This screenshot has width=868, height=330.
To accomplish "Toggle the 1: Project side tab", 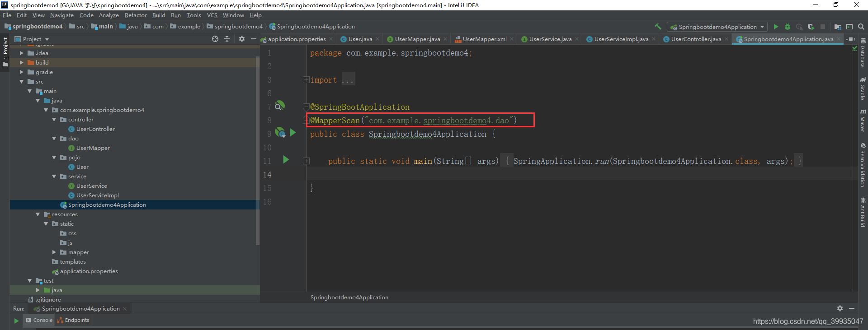I will coord(5,52).
